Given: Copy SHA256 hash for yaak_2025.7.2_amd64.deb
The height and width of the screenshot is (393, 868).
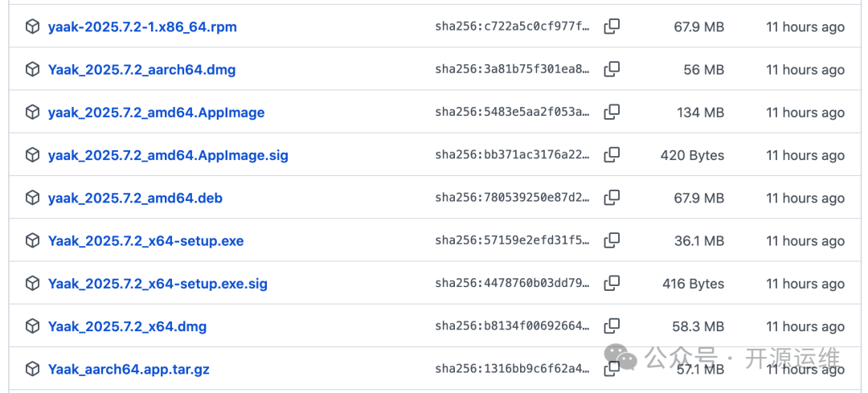Looking at the screenshot, I should [612, 197].
